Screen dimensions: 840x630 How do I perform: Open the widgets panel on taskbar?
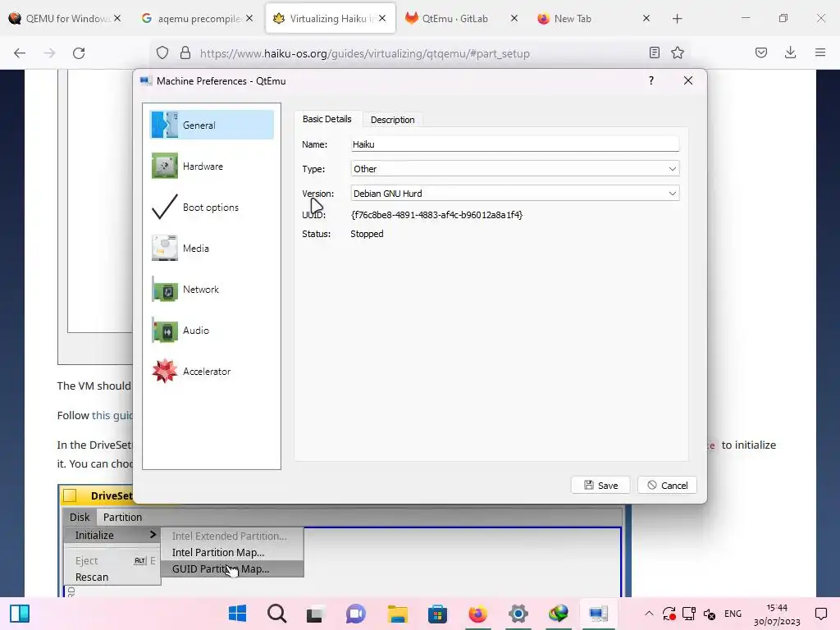(x=20, y=614)
